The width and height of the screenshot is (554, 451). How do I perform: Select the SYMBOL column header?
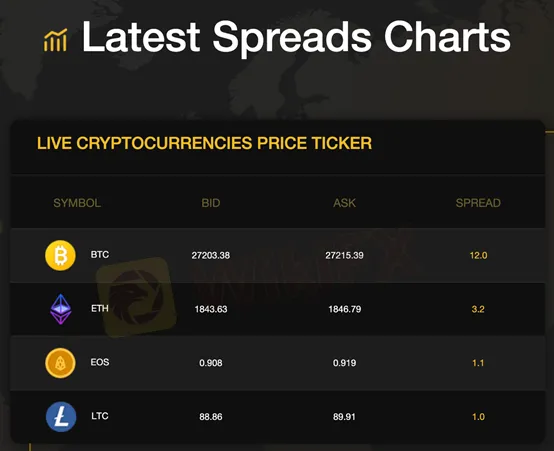pos(77,203)
